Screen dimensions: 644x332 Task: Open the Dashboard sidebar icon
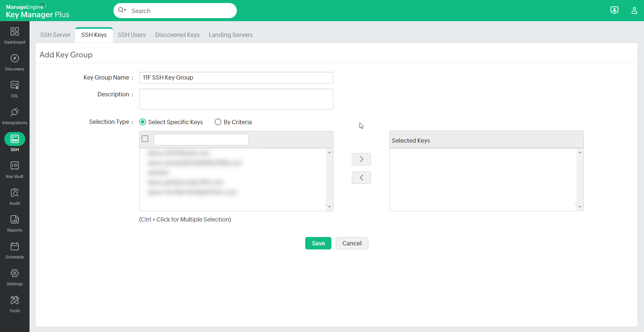(15, 32)
